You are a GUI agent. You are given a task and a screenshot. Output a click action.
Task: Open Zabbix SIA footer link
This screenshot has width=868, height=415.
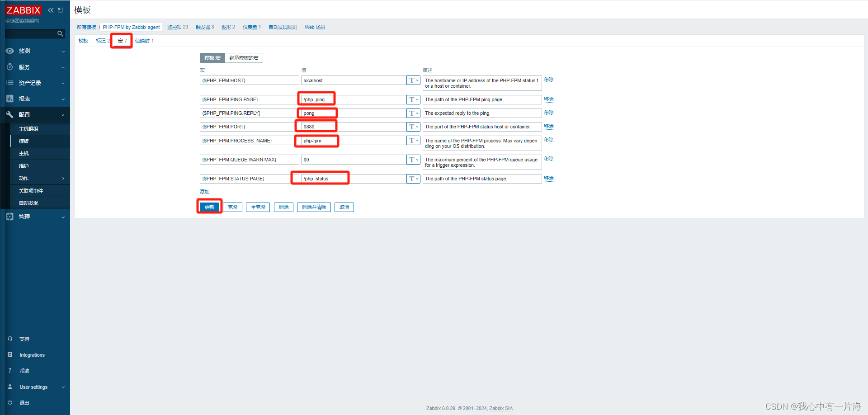(501, 408)
